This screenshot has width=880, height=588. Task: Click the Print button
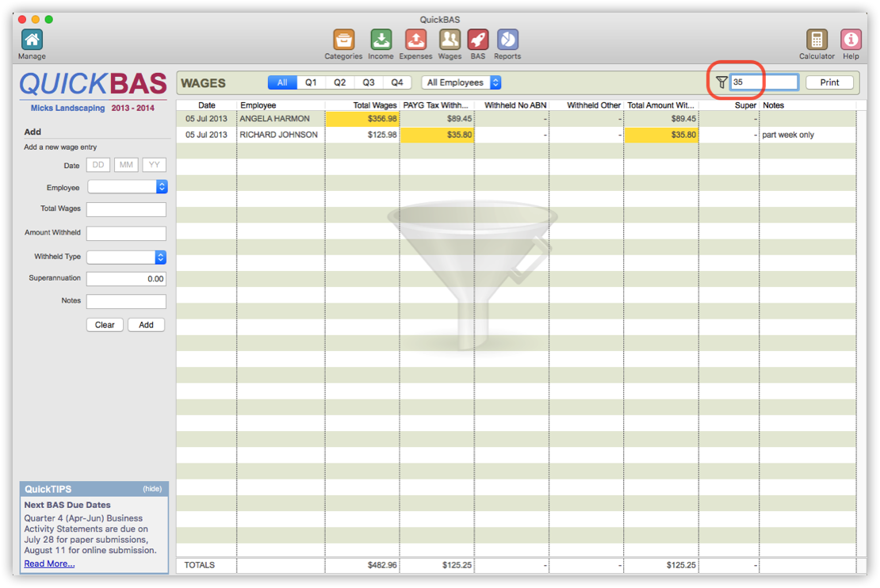tap(829, 82)
